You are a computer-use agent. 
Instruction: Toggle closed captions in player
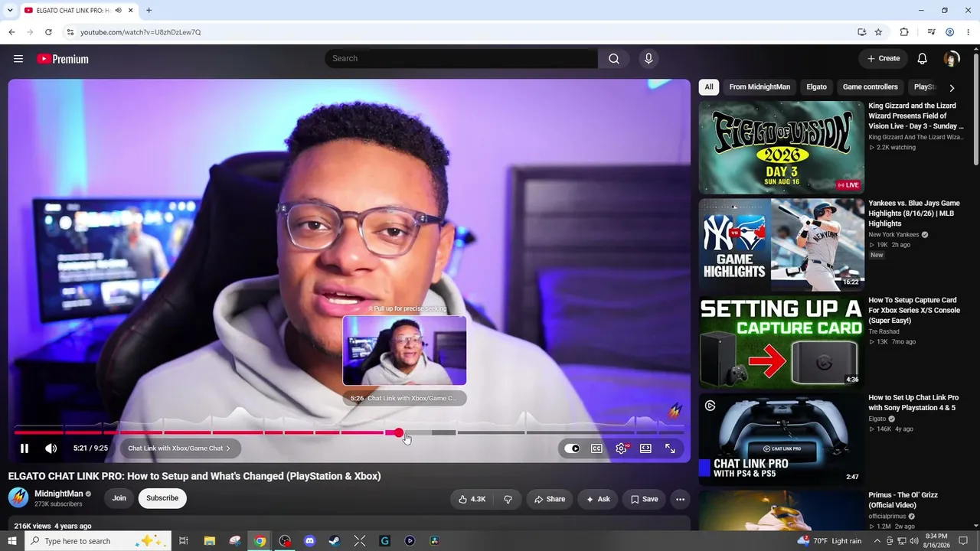point(596,448)
